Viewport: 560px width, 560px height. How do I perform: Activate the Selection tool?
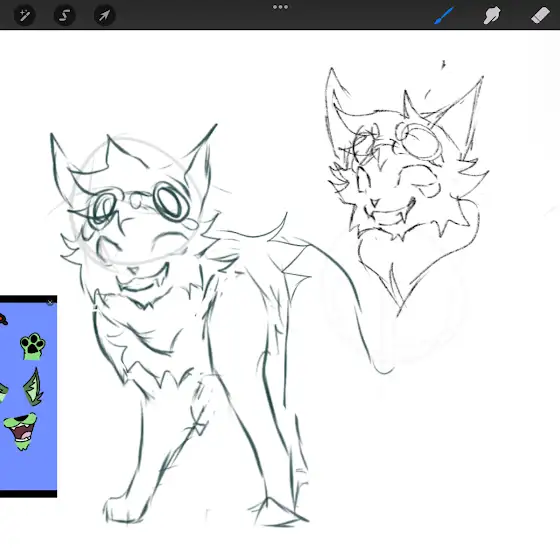[x=65, y=15]
